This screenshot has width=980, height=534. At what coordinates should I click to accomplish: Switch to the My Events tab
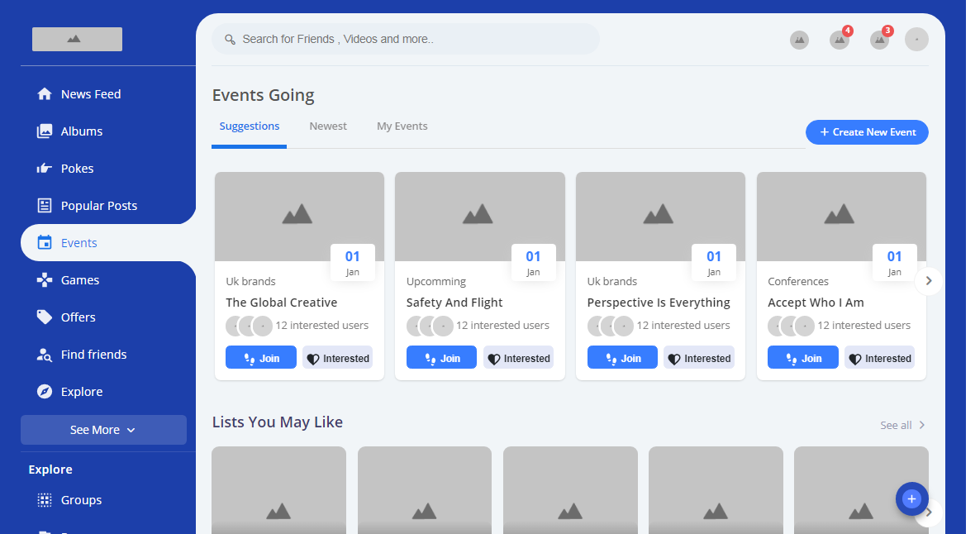pyautogui.click(x=402, y=126)
